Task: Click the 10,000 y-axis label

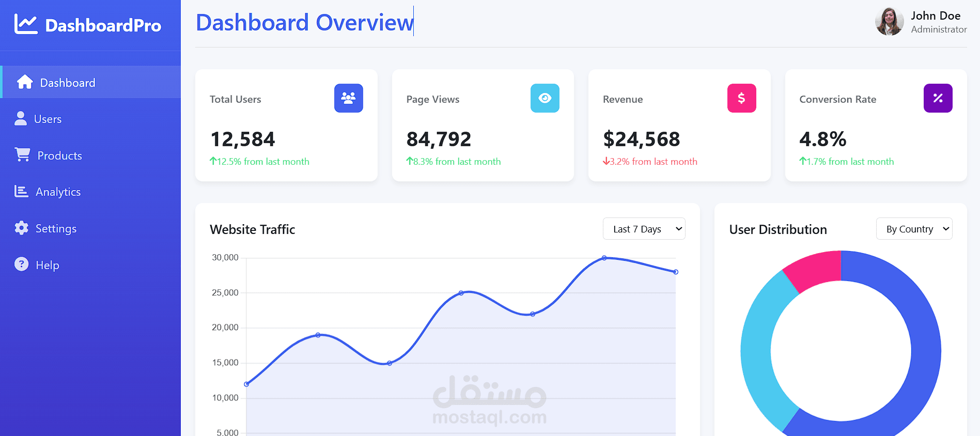Action: pyautogui.click(x=225, y=397)
